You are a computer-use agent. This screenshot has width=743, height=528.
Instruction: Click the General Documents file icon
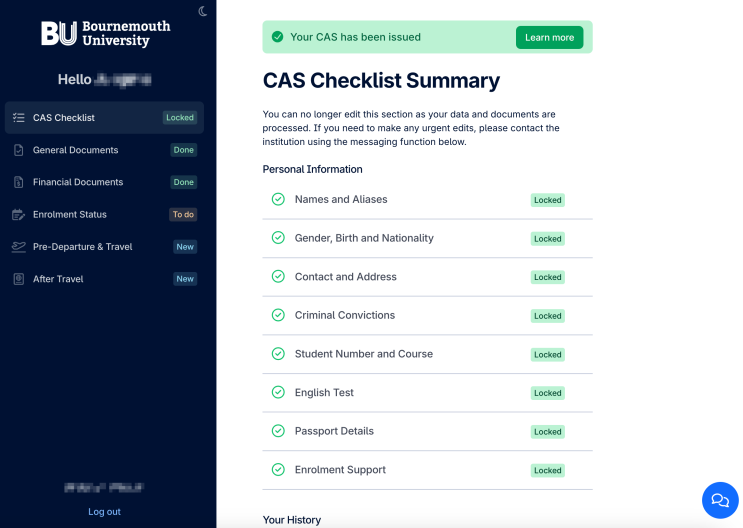(18, 150)
